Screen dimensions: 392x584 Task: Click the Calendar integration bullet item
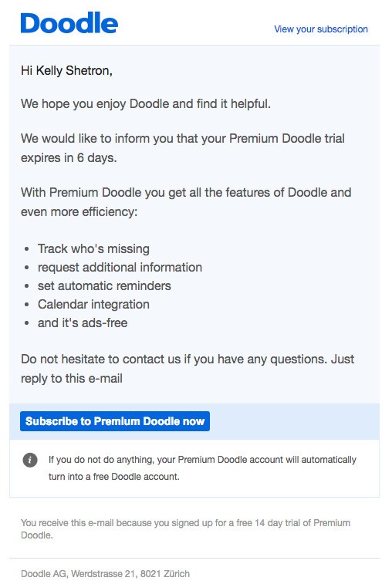[x=93, y=304]
